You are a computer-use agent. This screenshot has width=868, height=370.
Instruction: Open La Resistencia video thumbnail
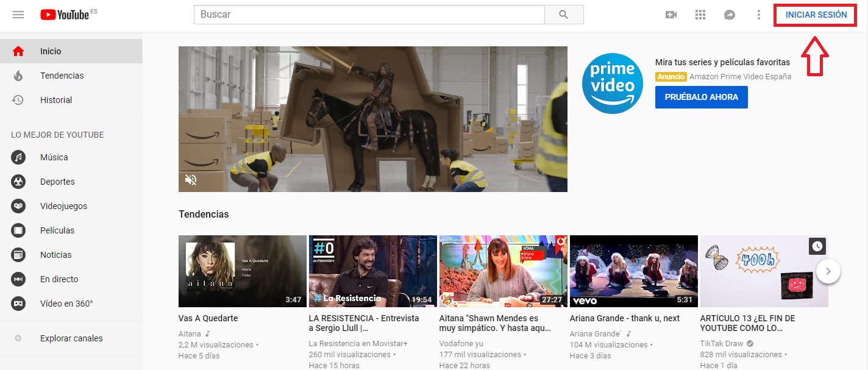tap(373, 271)
